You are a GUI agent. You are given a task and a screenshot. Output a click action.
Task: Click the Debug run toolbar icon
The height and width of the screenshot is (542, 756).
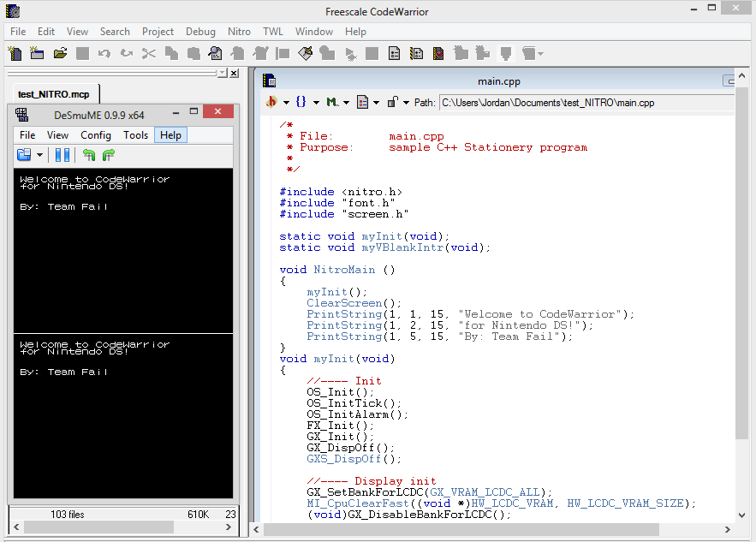pos(350,53)
